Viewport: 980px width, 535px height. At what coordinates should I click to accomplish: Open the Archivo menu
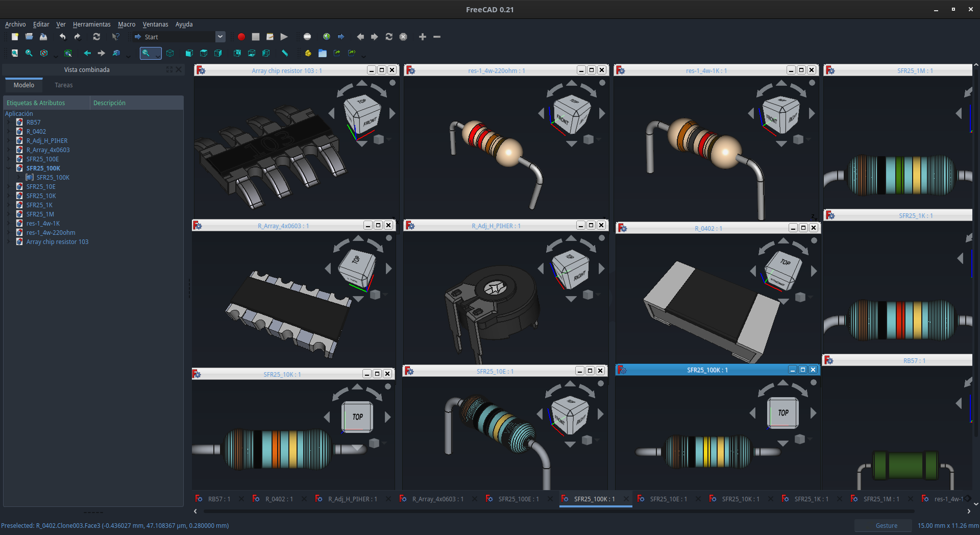pyautogui.click(x=15, y=24)
